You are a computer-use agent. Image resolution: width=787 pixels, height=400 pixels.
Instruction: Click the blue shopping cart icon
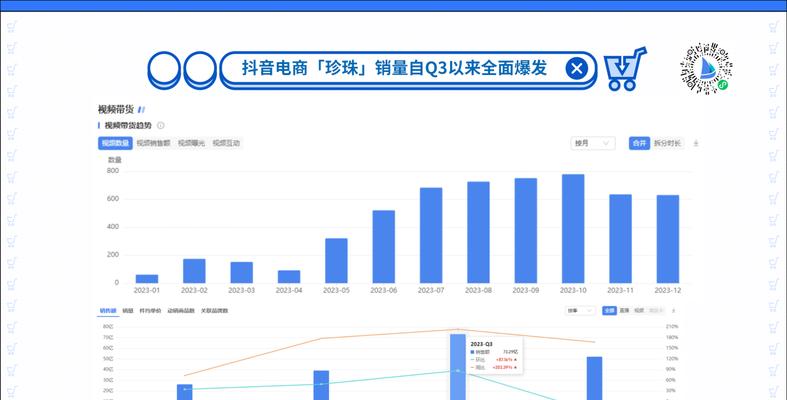point(624,69)
